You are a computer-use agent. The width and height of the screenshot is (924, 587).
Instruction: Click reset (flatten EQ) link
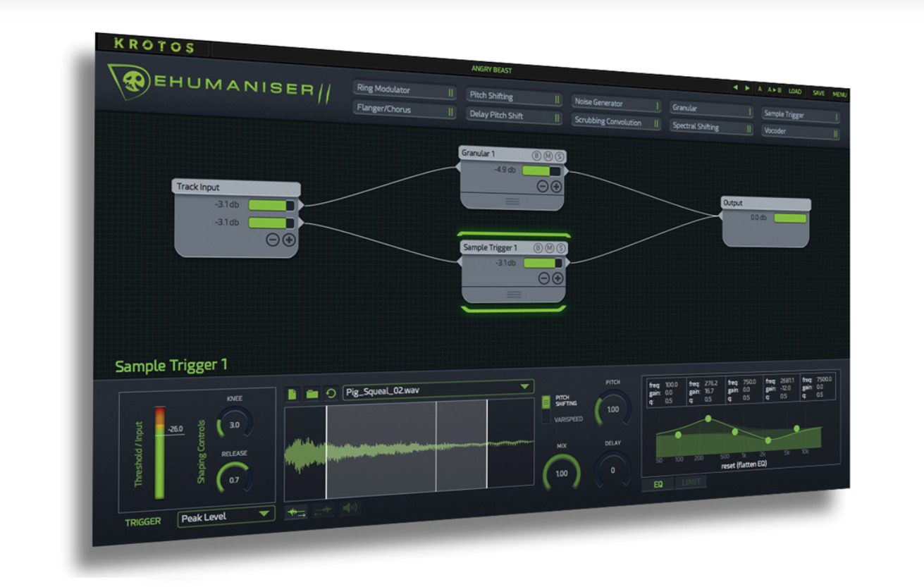[x=743, y=466]
